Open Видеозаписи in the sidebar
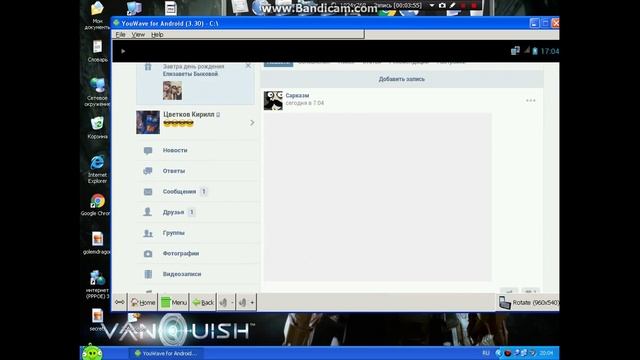Screen dimensions: 640x360 pos(198,274)
